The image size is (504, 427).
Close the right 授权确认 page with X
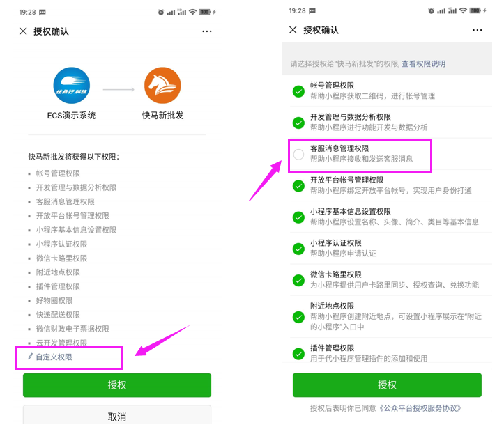tap(293, 30)
